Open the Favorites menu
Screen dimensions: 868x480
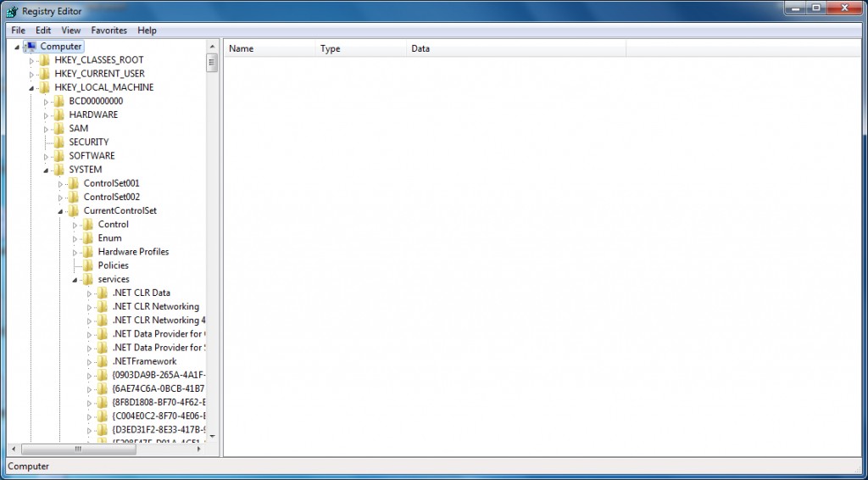tap(109, 31)
